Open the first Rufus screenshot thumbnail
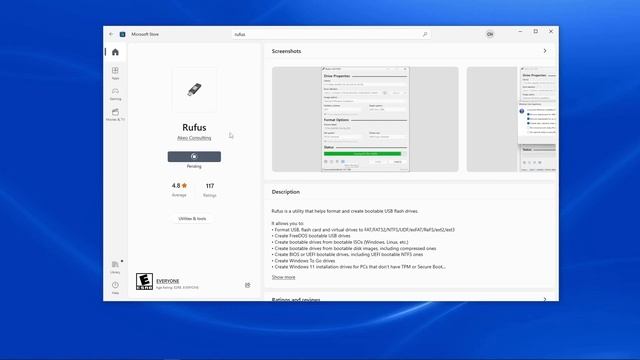640x360 pixels. pos(365,119)
